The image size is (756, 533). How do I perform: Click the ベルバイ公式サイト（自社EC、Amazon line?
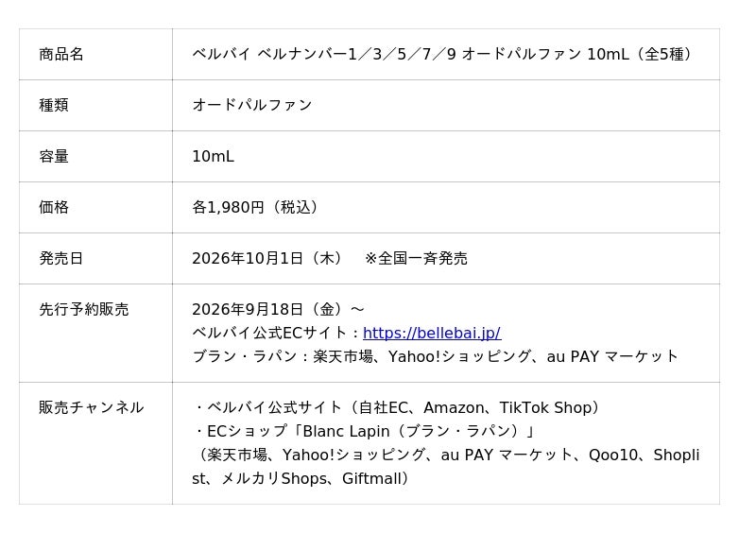point(397,407)
